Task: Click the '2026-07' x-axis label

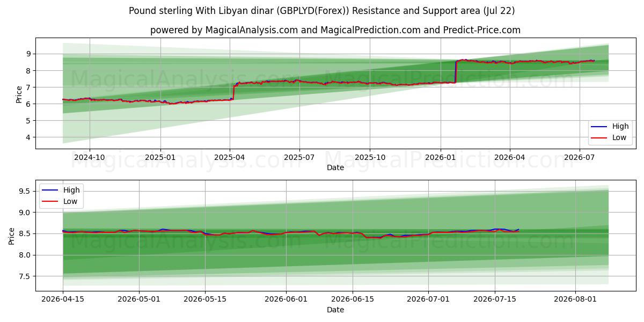Action: click(x=579, y=158)
